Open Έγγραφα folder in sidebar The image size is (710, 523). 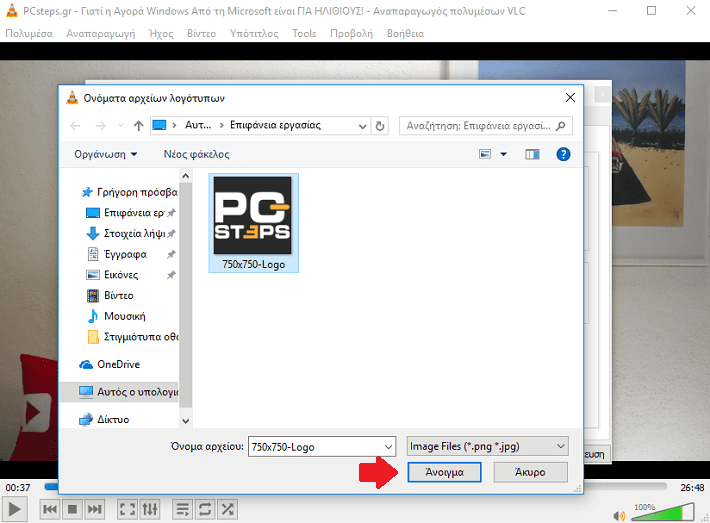(x=130, y=254)
